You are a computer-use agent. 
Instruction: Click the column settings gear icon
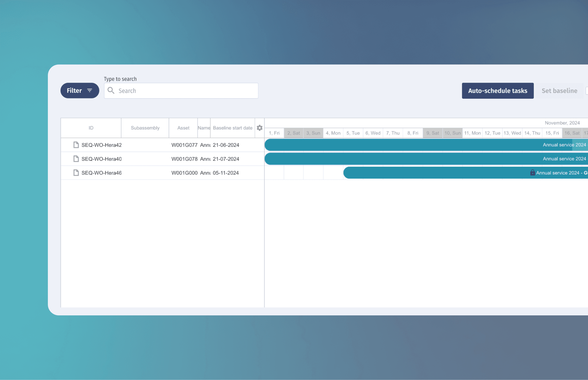[260, 128]
